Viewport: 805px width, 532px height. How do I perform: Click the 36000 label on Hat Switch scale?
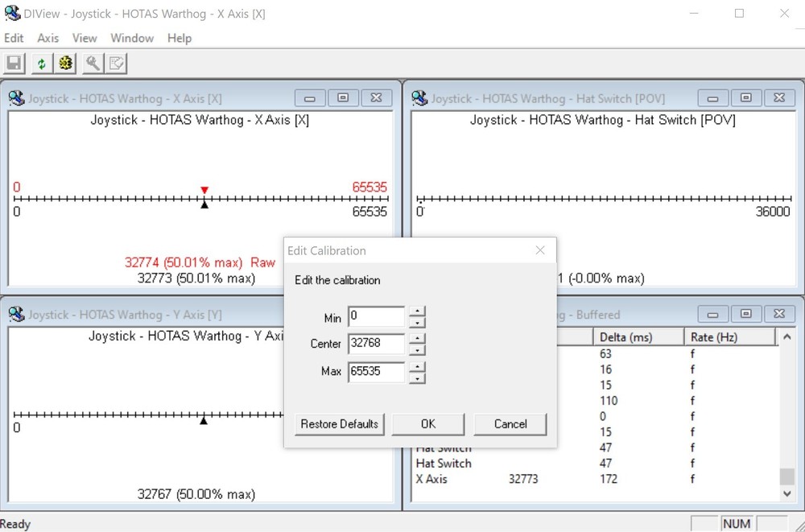tap(773, 212)
